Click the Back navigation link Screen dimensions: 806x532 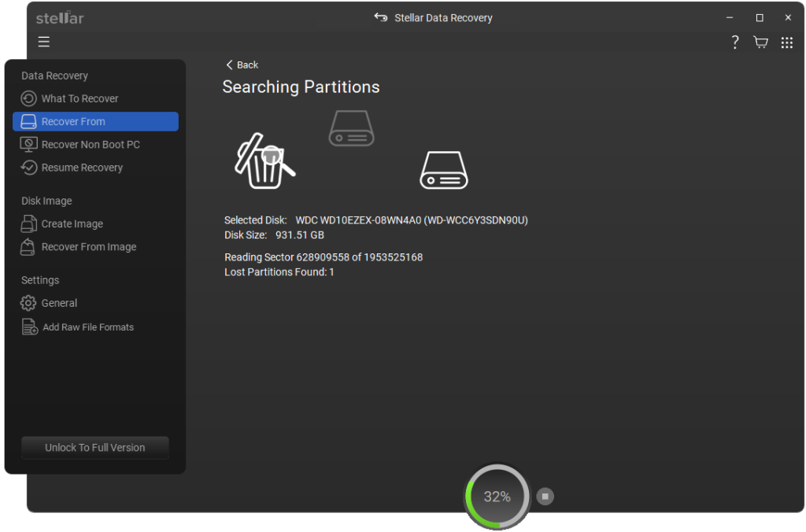(x=242, y=65)
